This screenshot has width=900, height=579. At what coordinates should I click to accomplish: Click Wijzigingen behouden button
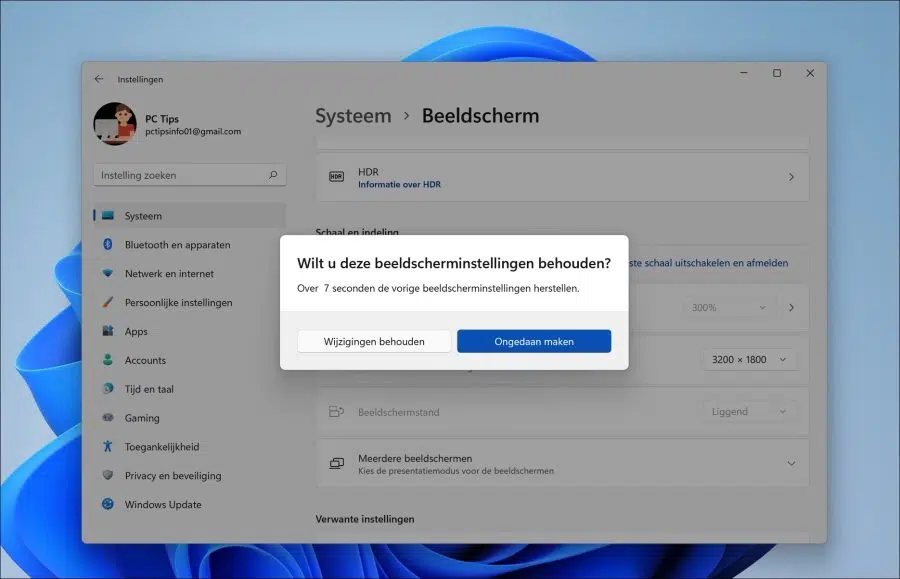374,341
